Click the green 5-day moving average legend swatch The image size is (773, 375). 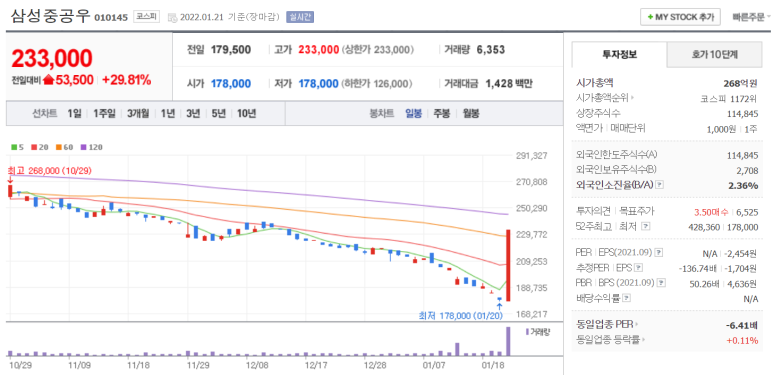pyautogui.click(x=13, y=147)
